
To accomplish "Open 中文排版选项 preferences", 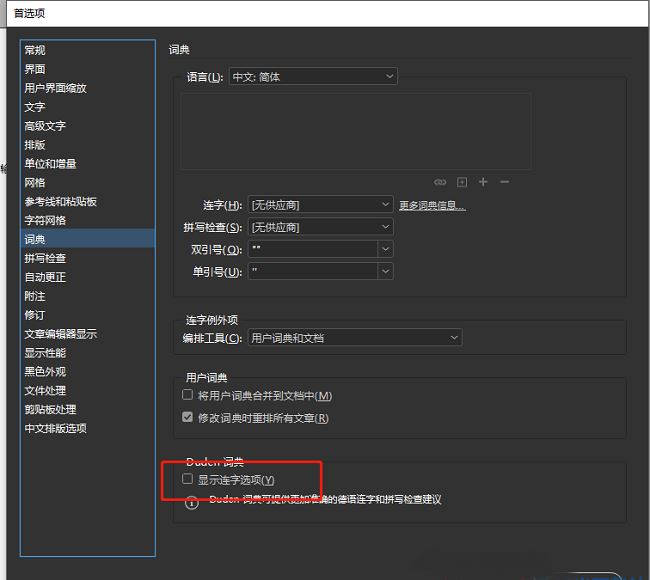I will coord(88,428).
